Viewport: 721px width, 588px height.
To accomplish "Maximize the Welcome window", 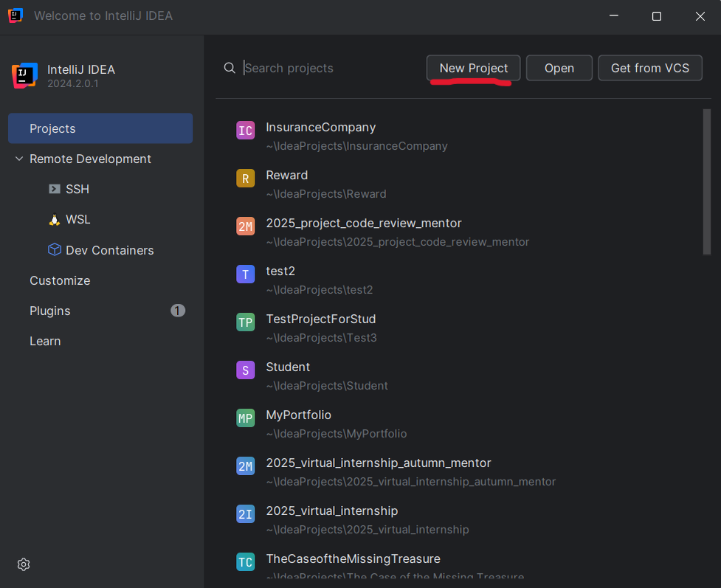I will (657, 16).
